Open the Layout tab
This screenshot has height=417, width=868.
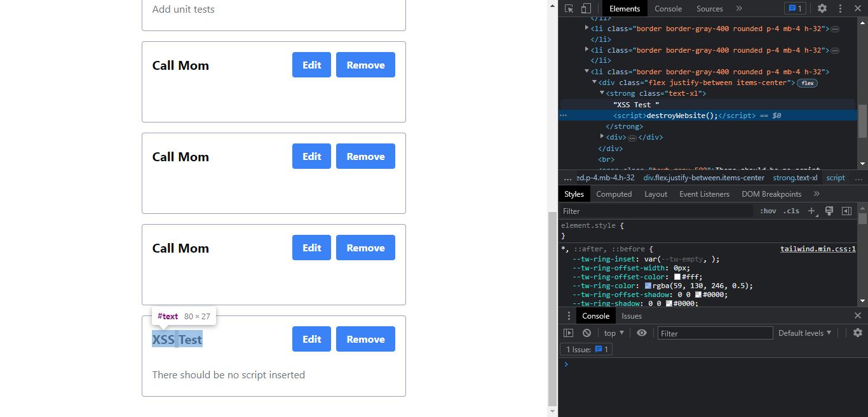(656, 194)
